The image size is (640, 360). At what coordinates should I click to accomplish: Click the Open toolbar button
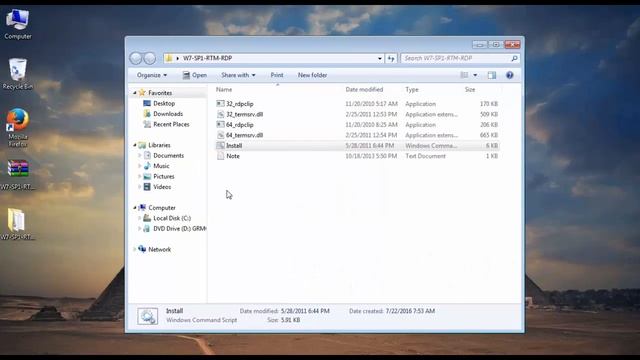coord(195,75)
